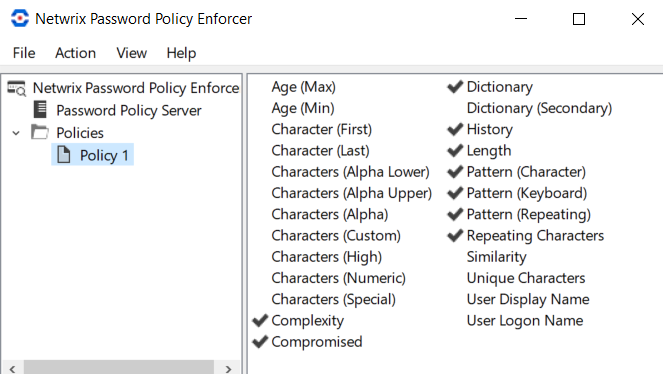This screenshot has height=374, width=663.
Task: Open the Compromised rule label
Action: [317, 342]
